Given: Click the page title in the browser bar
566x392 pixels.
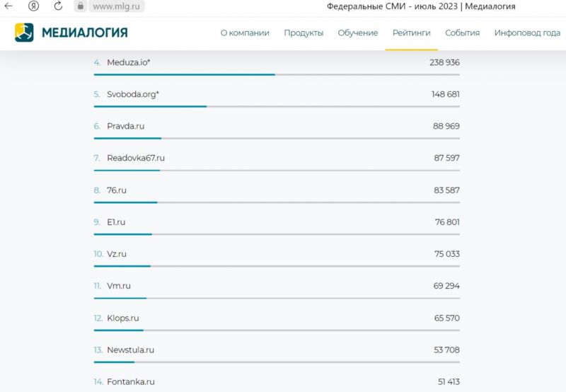Looking at the screenshot, I should [421, 6].
